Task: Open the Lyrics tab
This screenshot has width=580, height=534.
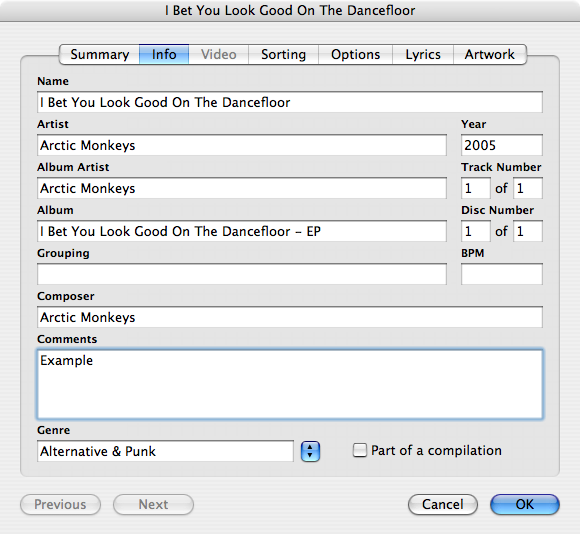Action: tap(423, 54)
